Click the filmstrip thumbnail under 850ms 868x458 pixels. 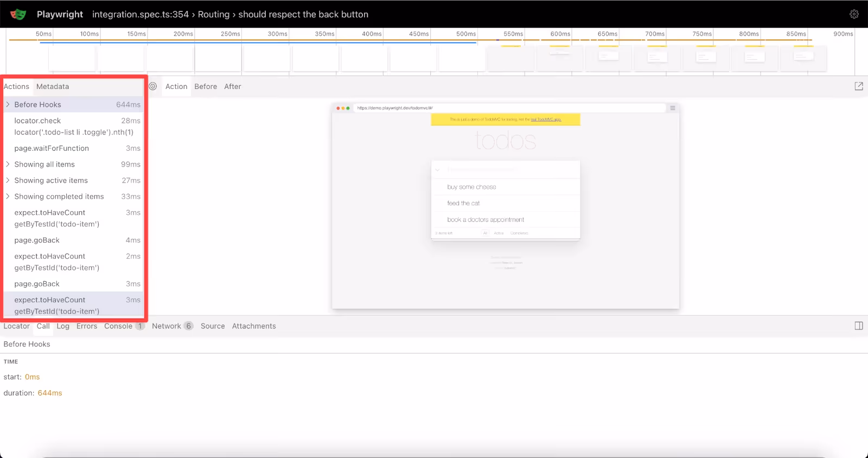[x=803, y=58]
